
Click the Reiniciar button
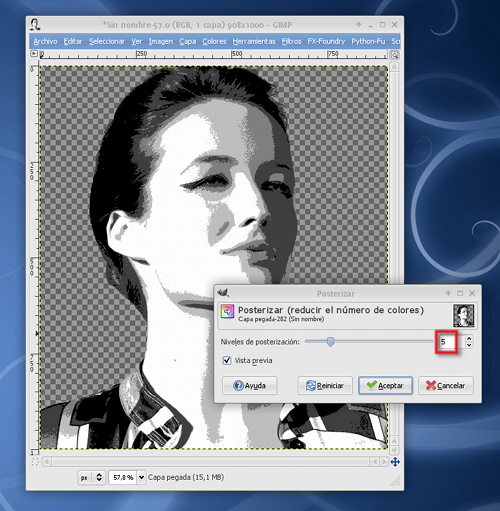[325, 386]
